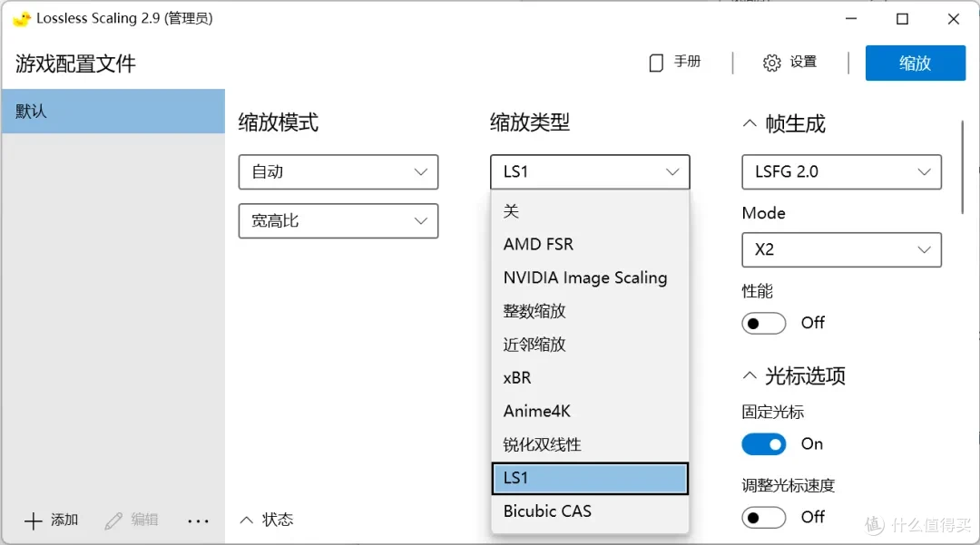Image resolution: width=980 pixels, height=545 pixels.
Task: Select 锐化双线性 option
Action: (590, 444)
